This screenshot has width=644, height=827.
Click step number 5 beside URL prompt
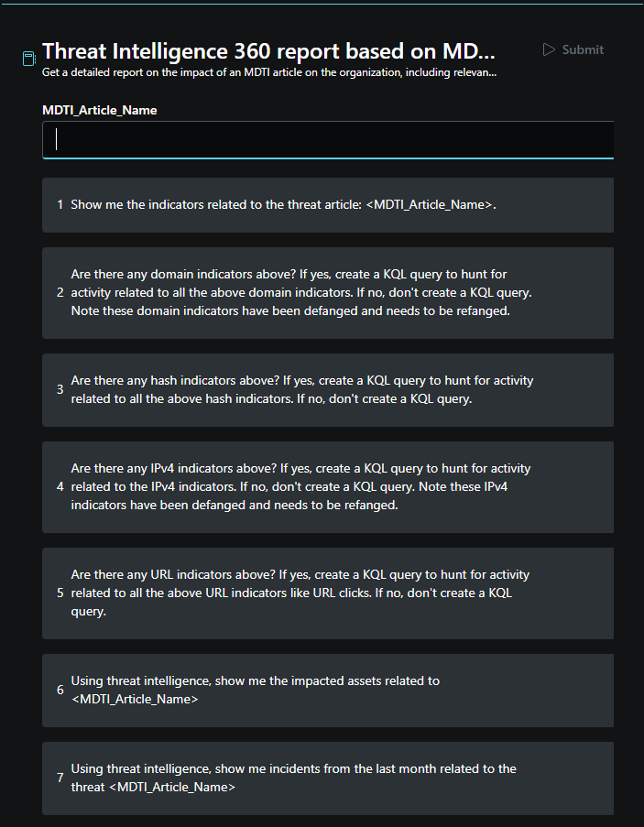click(60, 593)
